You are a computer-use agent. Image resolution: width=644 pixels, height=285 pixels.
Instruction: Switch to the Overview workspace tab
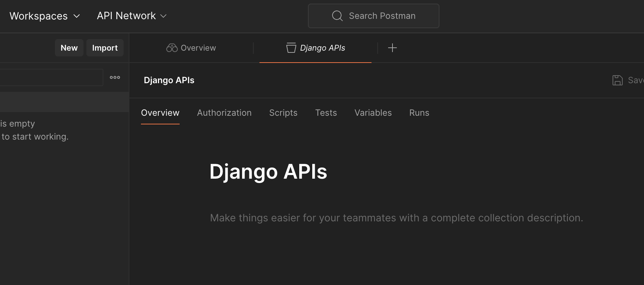[191, 48]
